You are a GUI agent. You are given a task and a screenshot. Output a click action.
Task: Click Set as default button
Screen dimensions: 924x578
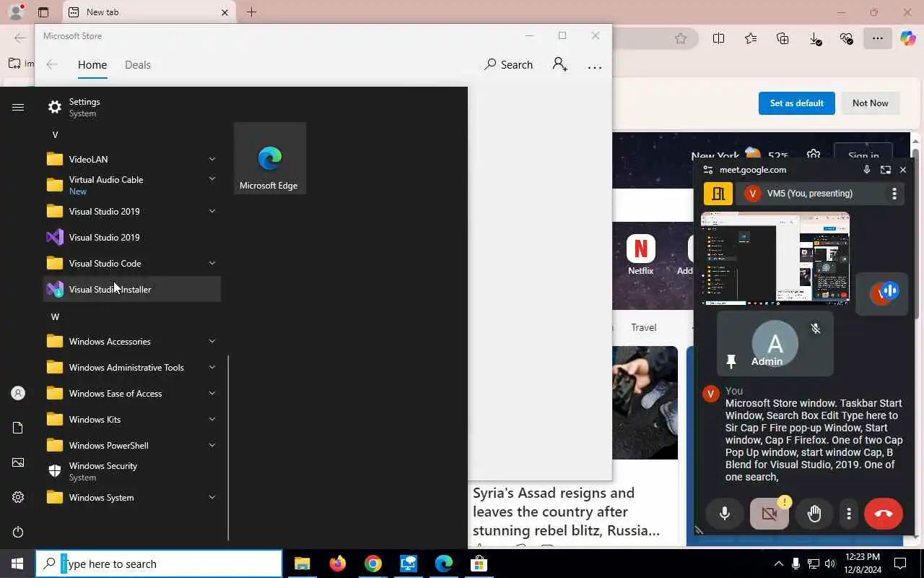point(796,103)
